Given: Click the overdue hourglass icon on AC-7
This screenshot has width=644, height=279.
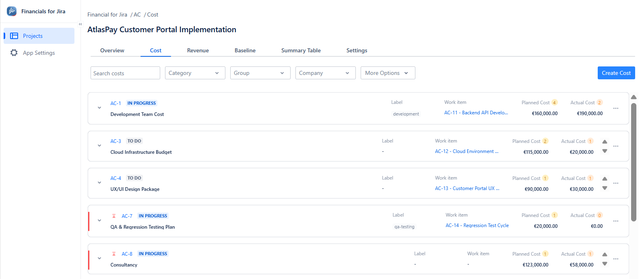Looking at the screenshot, I should [x=114, y=216].
